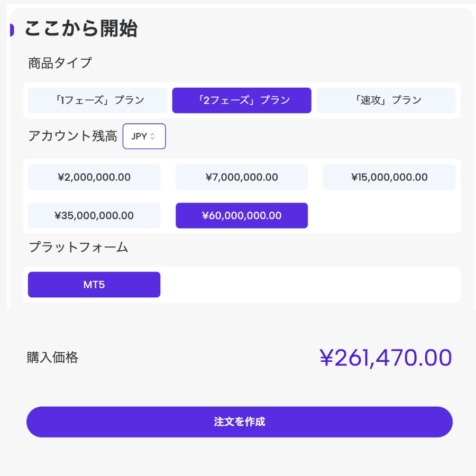Open the JPY currency dropdown
Image resolution: width=476 pixels, height=476 pixels.
[144, 136]
